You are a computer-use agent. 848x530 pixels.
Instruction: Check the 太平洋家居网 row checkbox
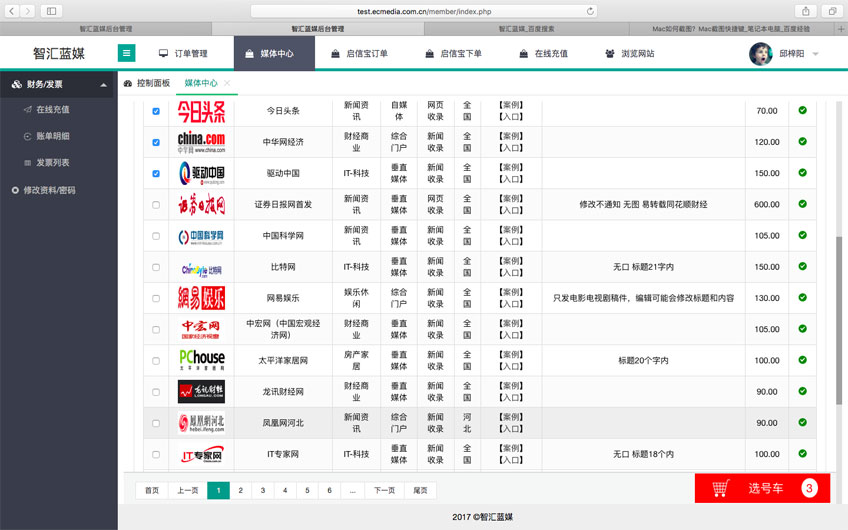(156, 361)
